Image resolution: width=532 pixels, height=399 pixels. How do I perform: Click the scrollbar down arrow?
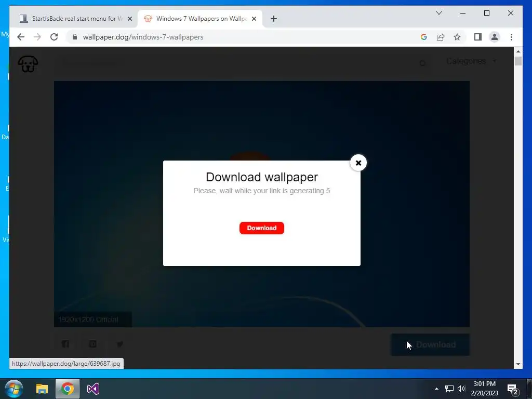tap(518, 364)
